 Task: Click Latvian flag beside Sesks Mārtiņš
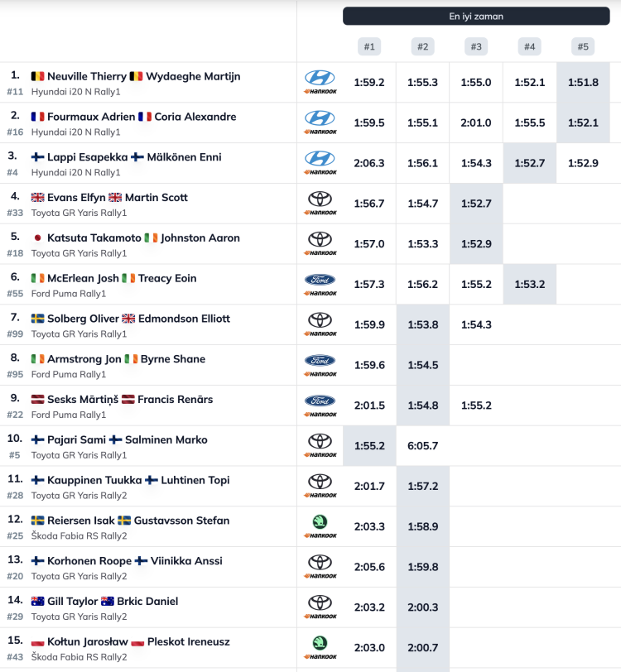[37, 400]
